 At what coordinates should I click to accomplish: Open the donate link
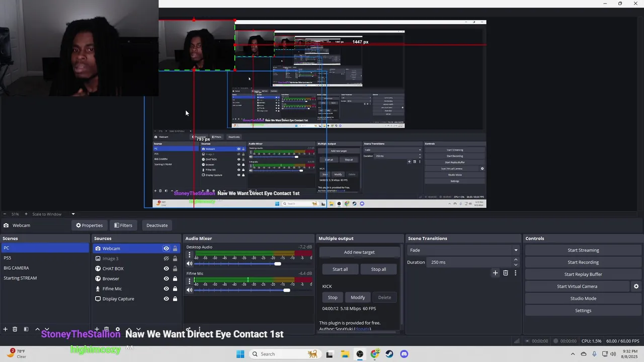[362, 329]
